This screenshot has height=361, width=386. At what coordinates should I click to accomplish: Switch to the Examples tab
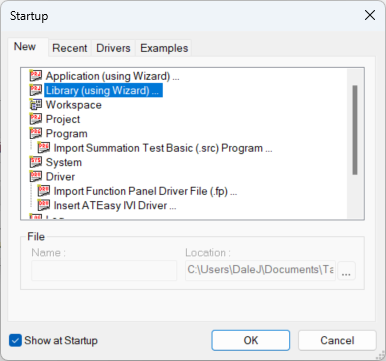click(164, 48)
